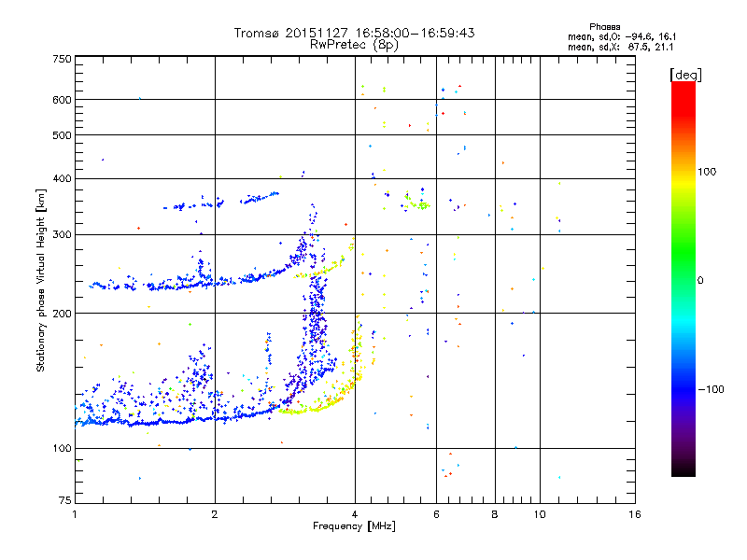Click the x-axis tick label '4'

click(x=355, y=514)
